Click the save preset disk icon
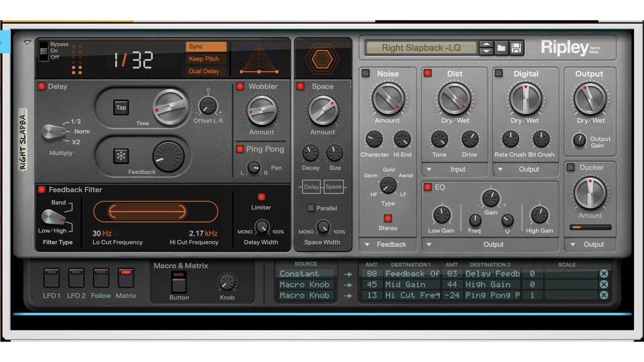 515,47
